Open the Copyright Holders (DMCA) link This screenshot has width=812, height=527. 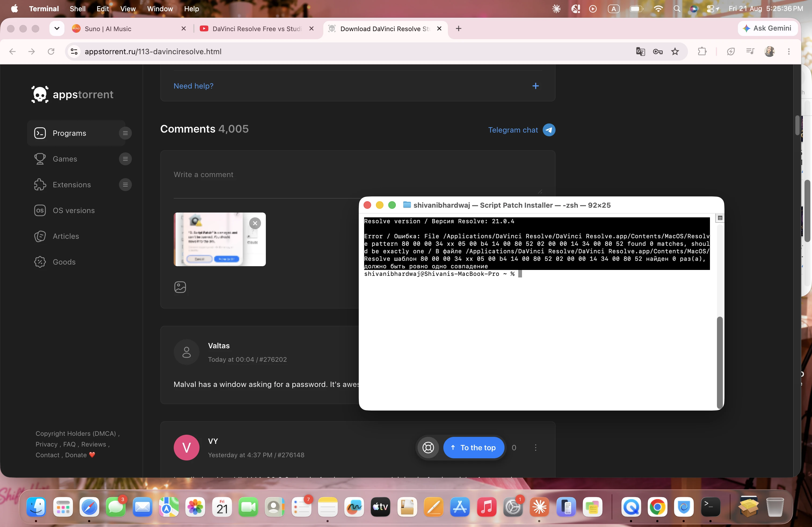pyautogui.click(x=76, y=434)
